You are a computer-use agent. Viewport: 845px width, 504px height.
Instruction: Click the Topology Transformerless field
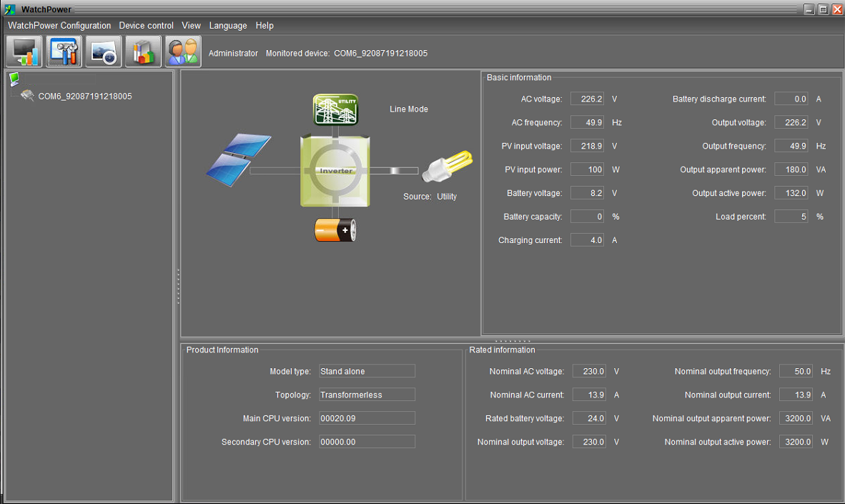pos(367,395)
